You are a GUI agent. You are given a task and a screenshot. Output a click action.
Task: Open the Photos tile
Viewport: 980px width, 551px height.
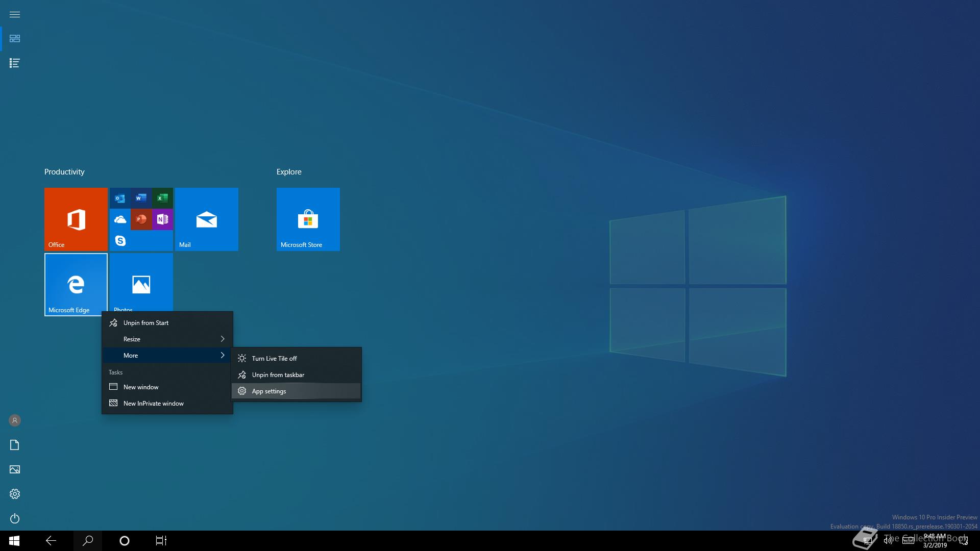click(141, 282)
